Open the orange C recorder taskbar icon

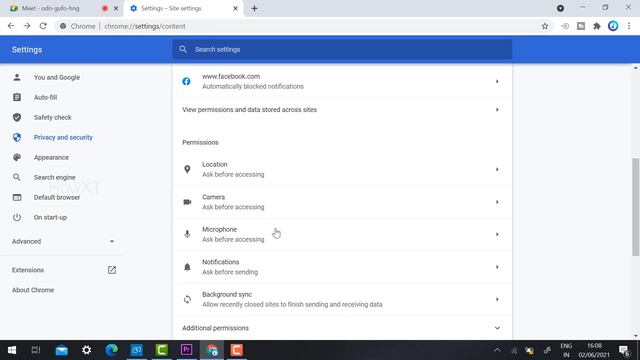click(237, 350)
